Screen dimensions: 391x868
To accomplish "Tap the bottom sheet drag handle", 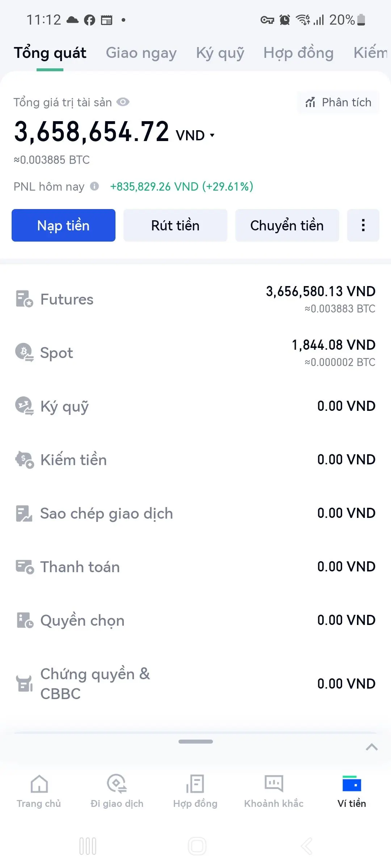I will [x=195, y=741].
